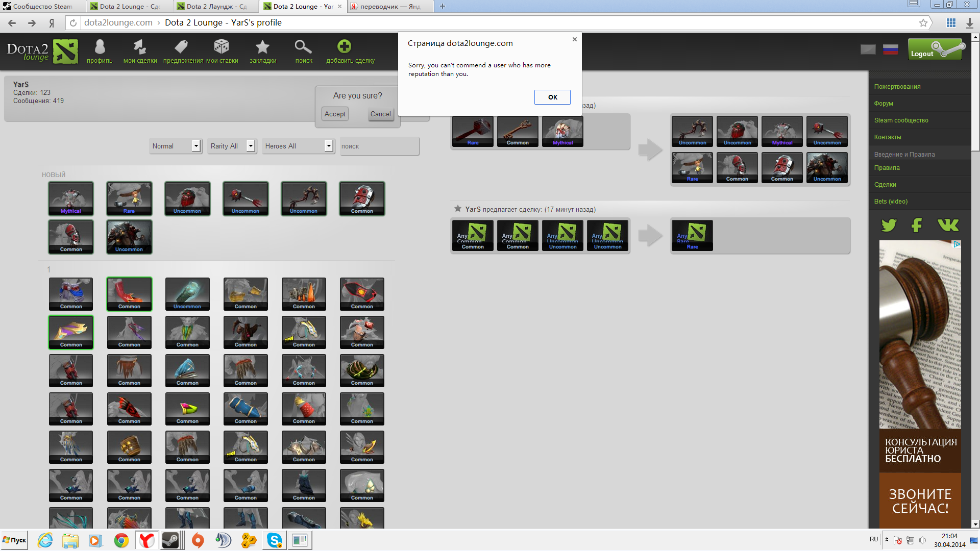
Task: Open Пожертвования sidebar link
Action: [897, 87]
